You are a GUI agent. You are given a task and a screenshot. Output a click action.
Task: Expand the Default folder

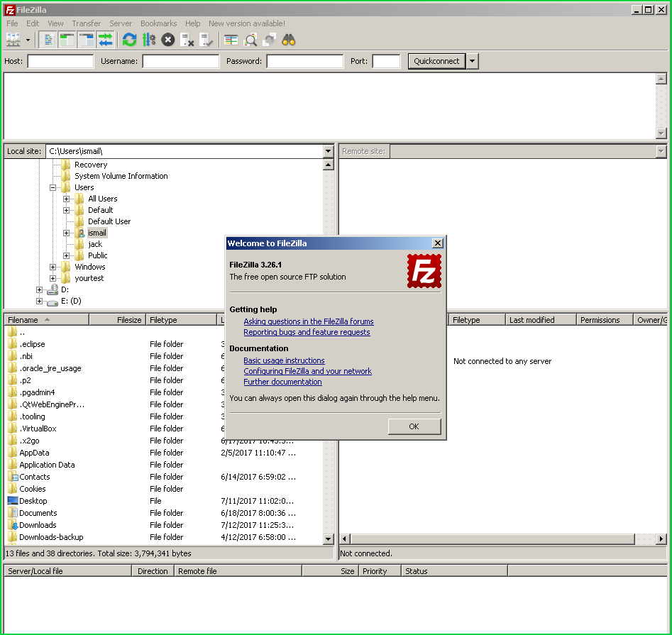[x=67, y=211]
